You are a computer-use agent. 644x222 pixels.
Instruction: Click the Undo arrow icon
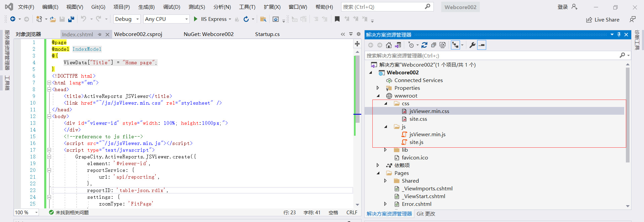point(83,19)
